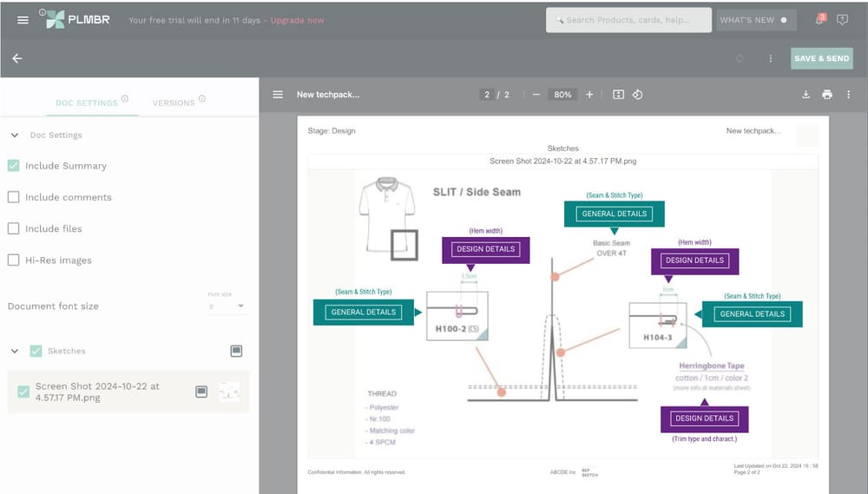Open the help chat icon
Image resolution: width=868 pixels, height=494 pixels.
tap(842, 20)
